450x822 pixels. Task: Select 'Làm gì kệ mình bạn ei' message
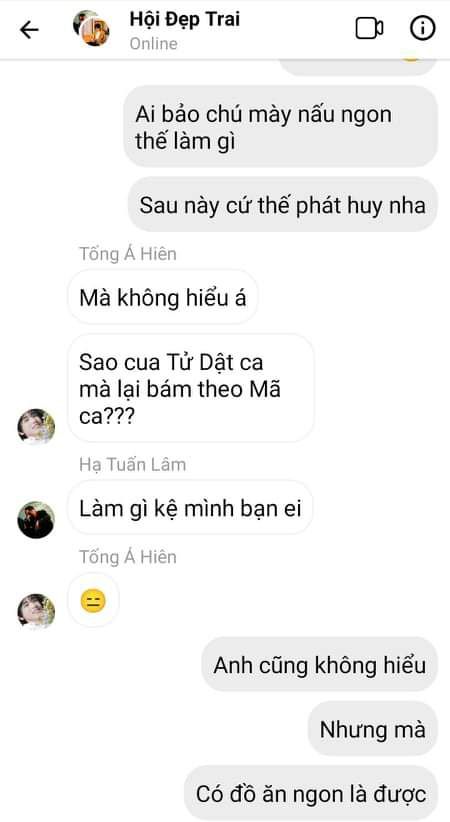click(x=190, y=508)
